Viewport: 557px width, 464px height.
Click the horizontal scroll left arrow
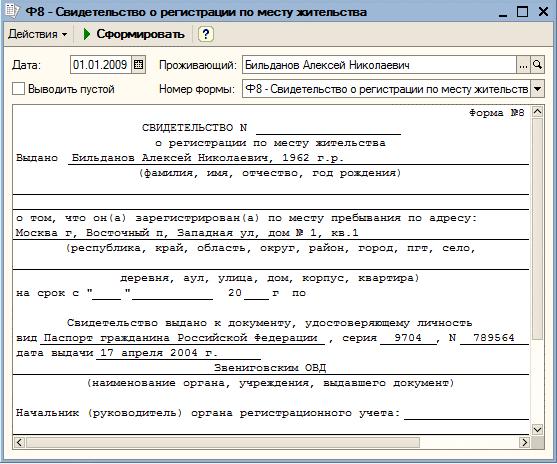pyautogui.click(x=19, y=442)
